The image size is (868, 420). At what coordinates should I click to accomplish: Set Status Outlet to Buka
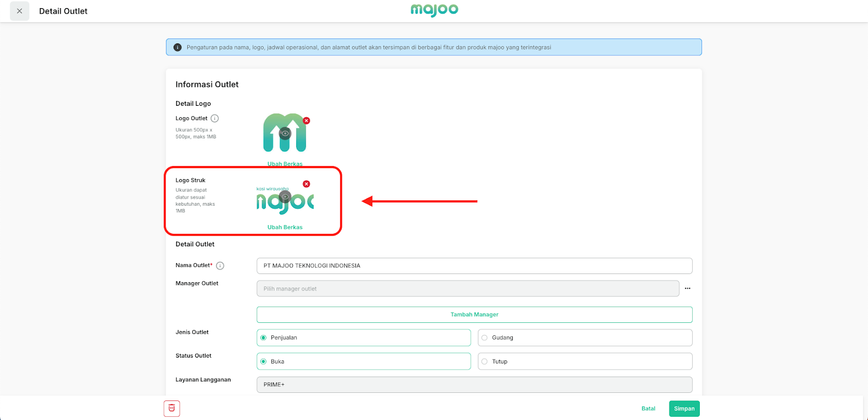pyautogui.click(x=363, y=361)
